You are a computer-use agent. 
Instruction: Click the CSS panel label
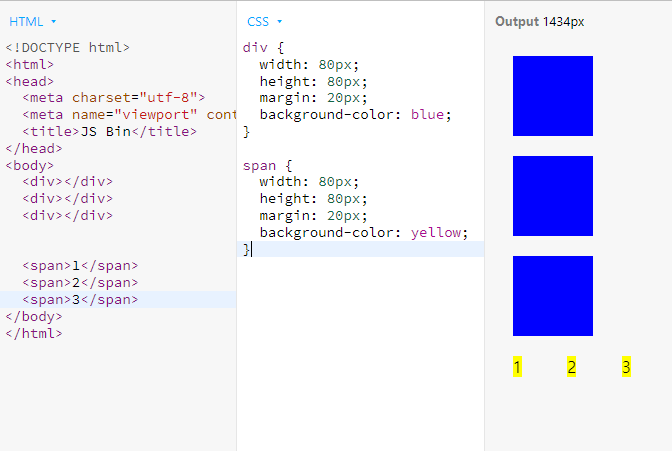click(x=258, y=21)
